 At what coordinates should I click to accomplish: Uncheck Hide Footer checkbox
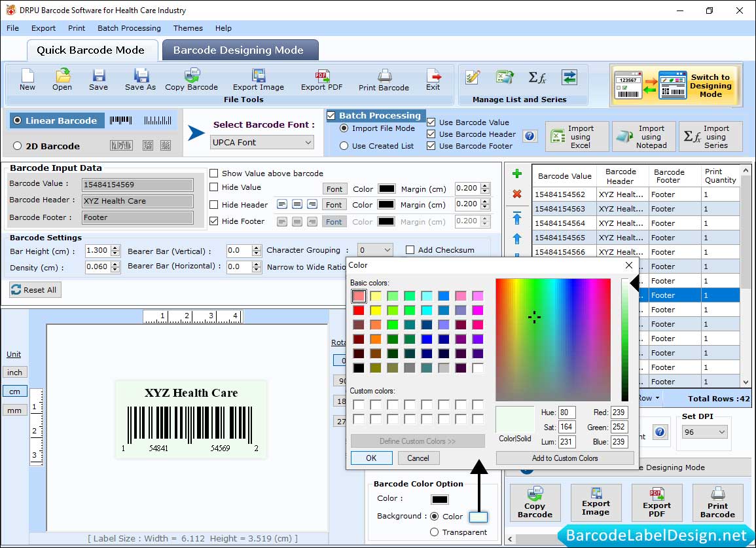(x=213, y=221)
